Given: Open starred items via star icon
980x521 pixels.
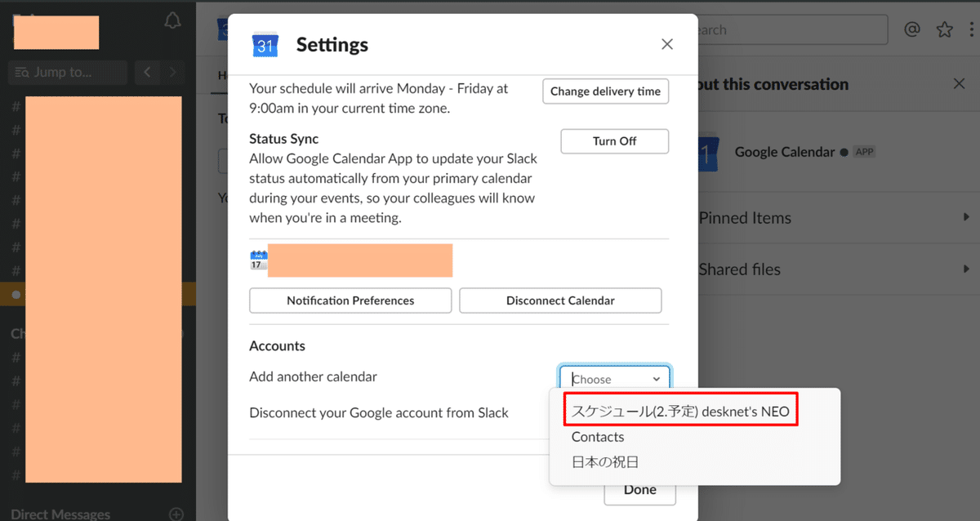Looking at the screenshot, I should [945, 30].
